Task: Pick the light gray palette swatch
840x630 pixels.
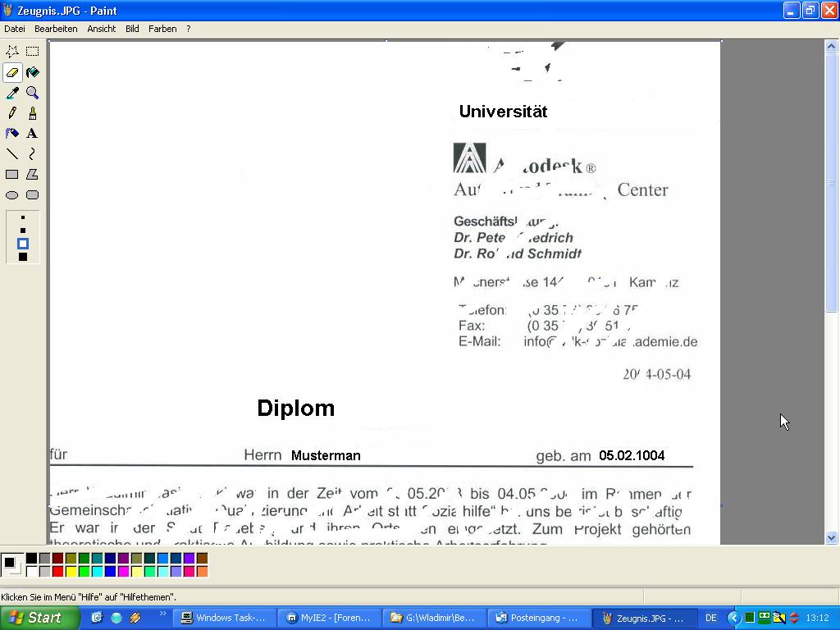Action: tap(44, 572)
